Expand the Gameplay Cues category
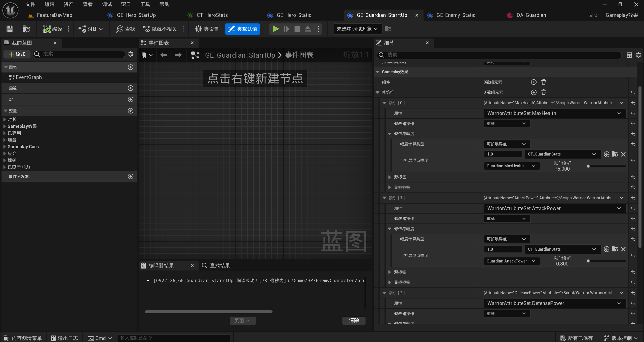Viewport: 644px width, 342px height. (x=5, y=147)
